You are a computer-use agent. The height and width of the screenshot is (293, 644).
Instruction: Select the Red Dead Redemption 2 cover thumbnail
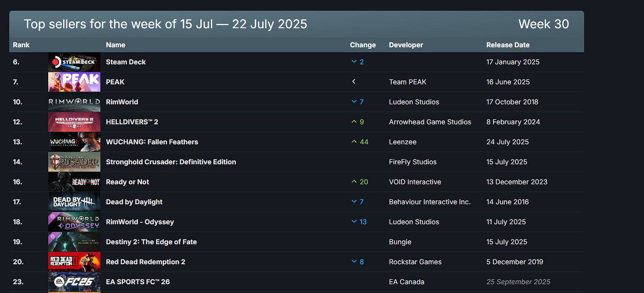click(74, 262)
